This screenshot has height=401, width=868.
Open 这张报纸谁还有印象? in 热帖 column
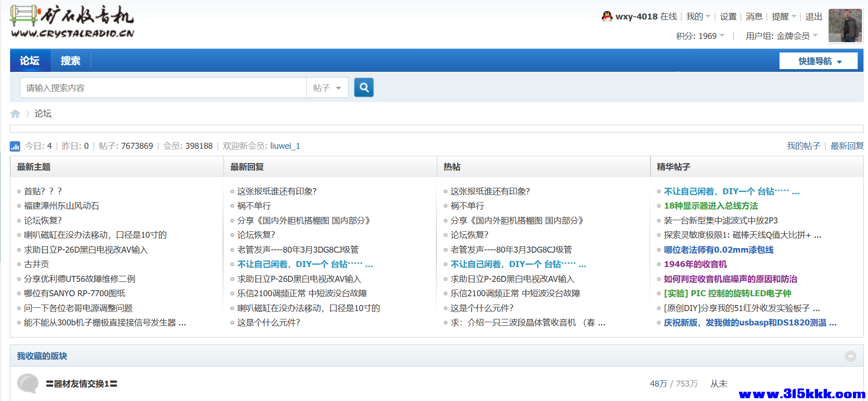[490, 191]
